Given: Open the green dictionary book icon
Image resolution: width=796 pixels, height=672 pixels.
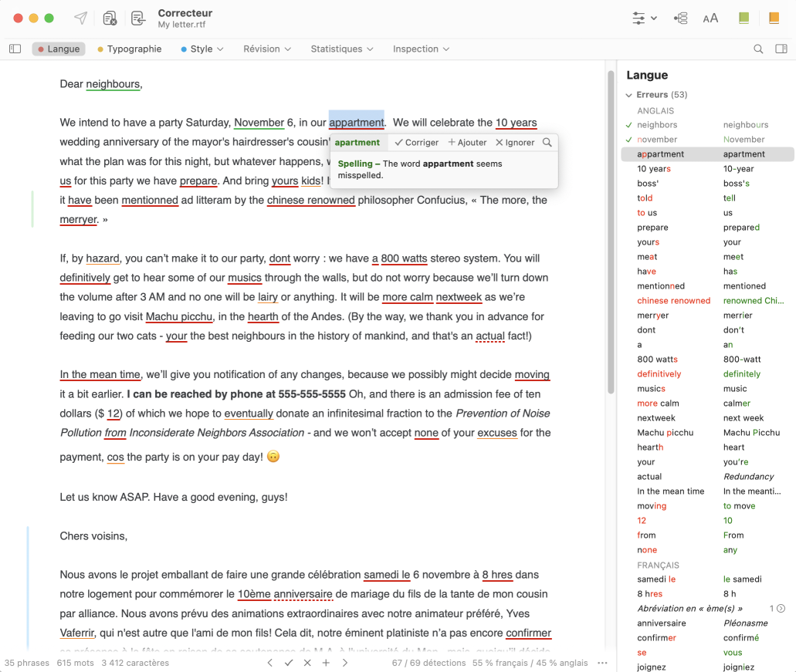Looking at the screenshot, I should [743, 19].
